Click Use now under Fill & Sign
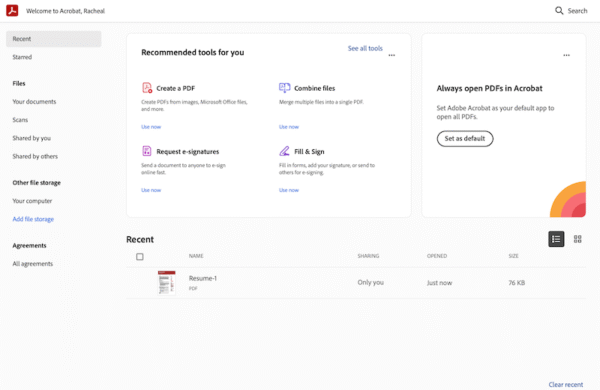This screenshot has height=390, width=600. [289, 190]
